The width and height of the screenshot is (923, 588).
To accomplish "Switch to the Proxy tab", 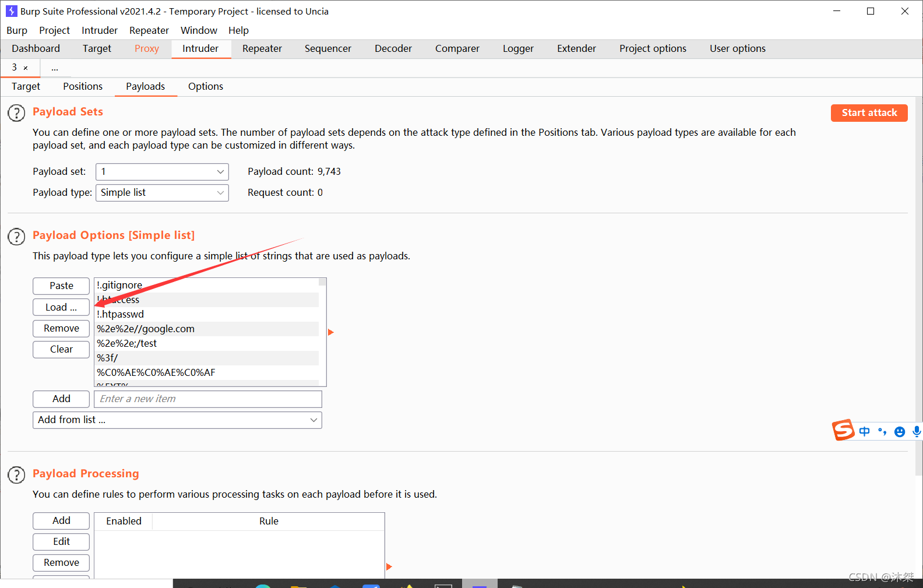I will (x=147, y=49).
